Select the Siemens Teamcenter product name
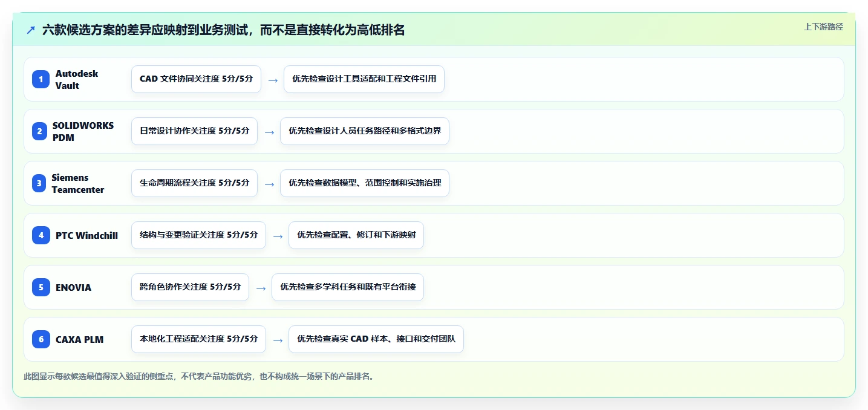868x410 pixels. [78, 183]
